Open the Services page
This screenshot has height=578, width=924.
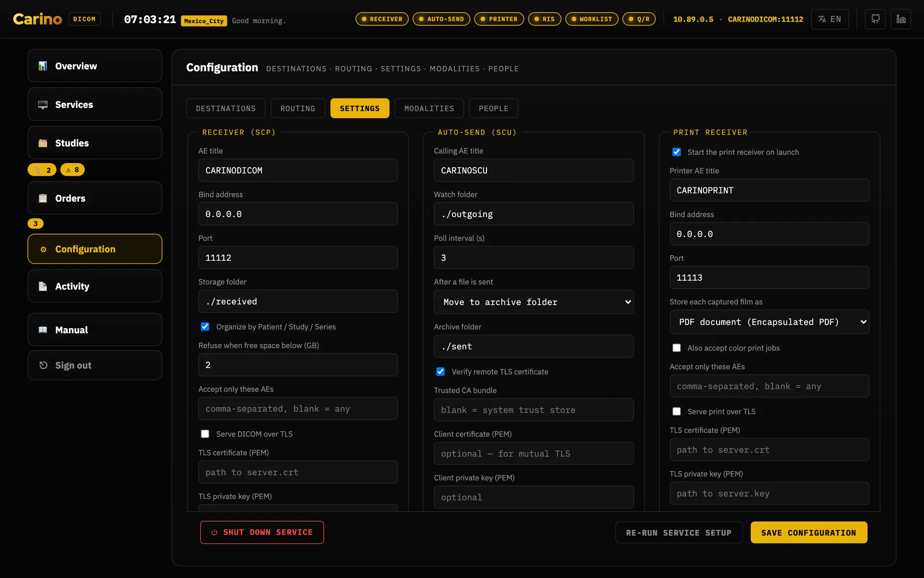[x=95, y=105]
